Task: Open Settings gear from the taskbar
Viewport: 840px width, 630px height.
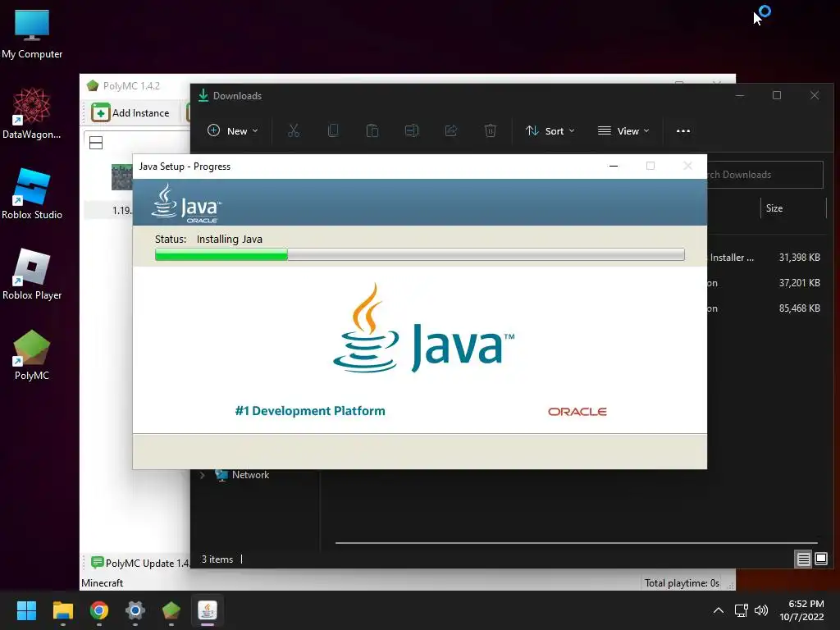Action: 135,610
